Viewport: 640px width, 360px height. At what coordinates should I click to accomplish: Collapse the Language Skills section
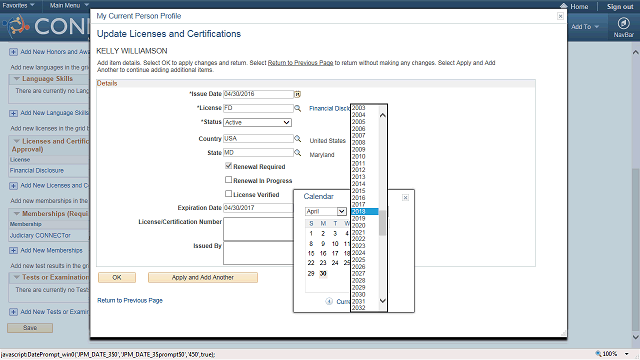[17, 79]
